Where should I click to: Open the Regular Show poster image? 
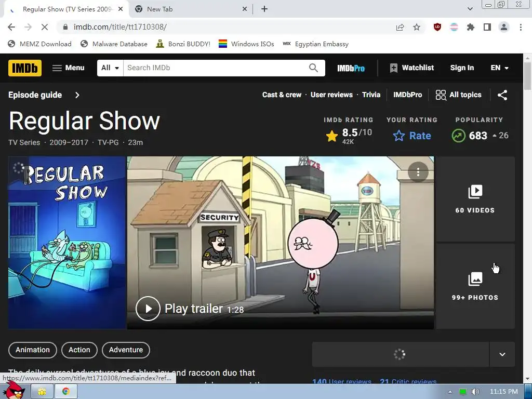point(67,243)
